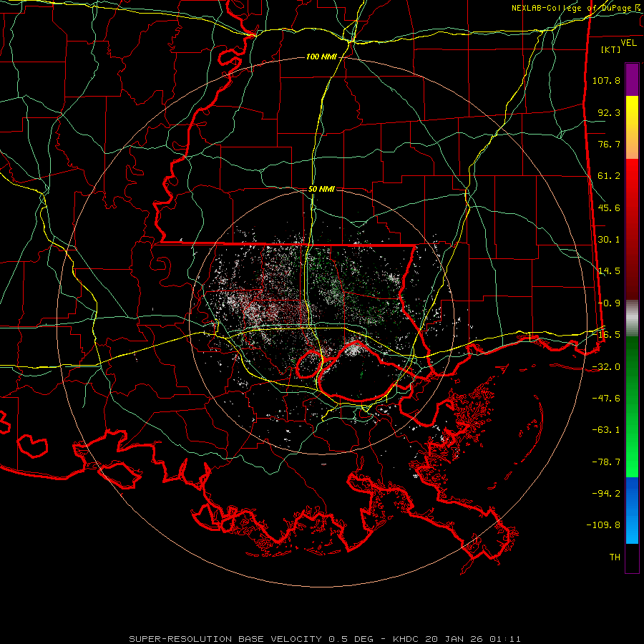Viewport: 644px width, 644px height.
Task: Click the gray near-zero segment of color bar
Action: (x=632, y=318)
